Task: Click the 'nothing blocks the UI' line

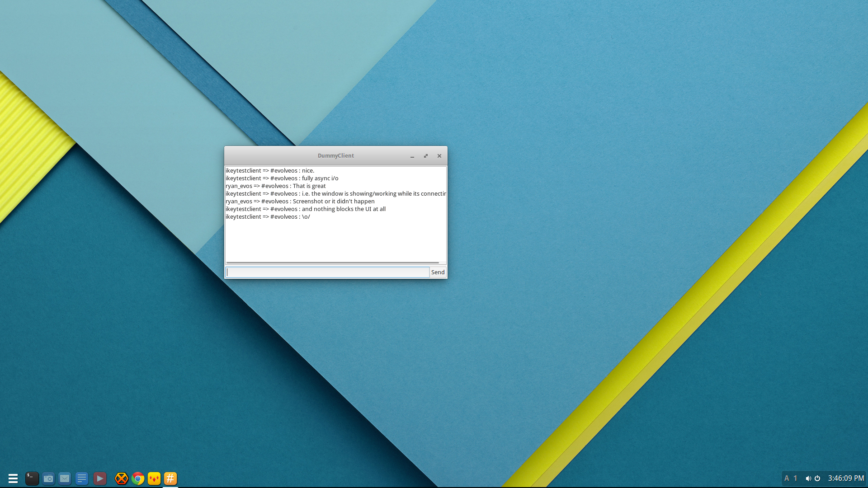Action: tap(306, 209)
